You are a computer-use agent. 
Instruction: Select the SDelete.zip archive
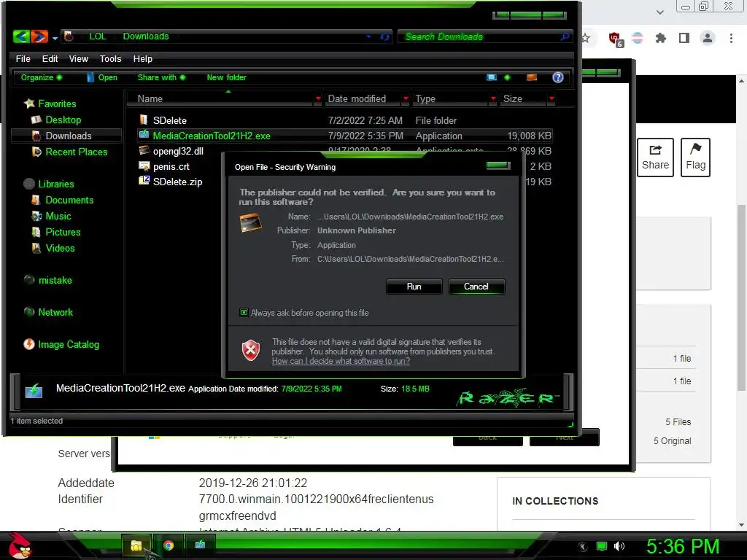pyautogui.click(x=177, y=182)
